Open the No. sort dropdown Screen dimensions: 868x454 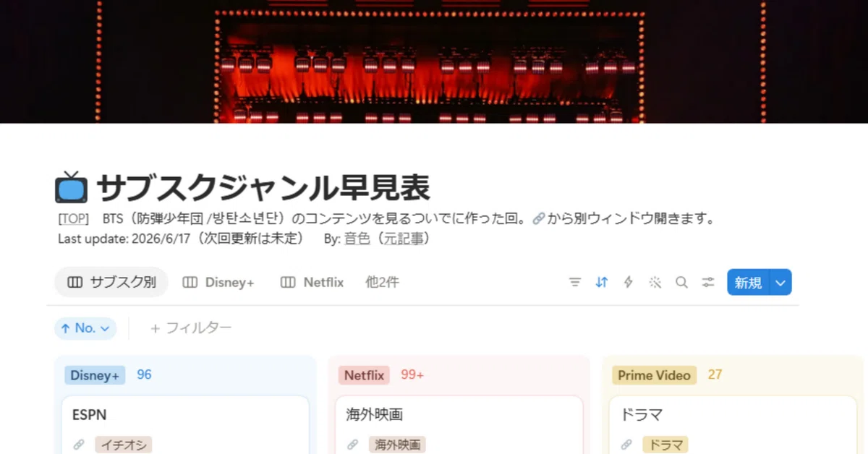point(85,328)
